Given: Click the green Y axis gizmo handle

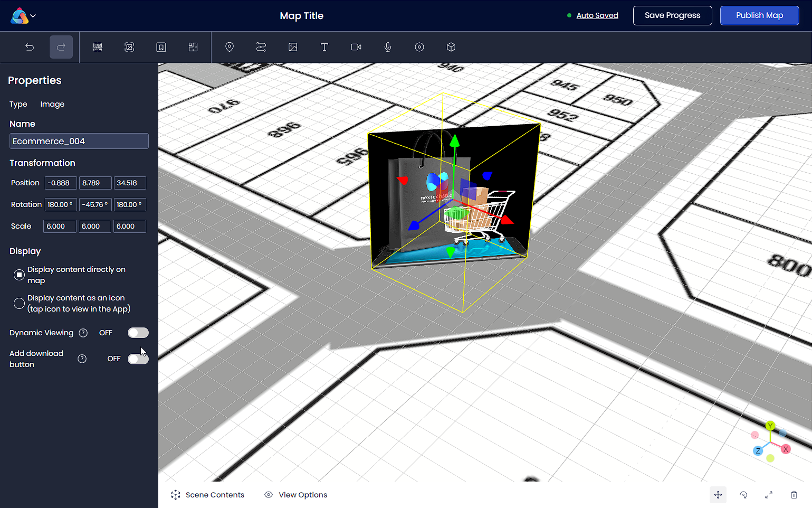Looking at the screenshot, I should tap(454, 140).
